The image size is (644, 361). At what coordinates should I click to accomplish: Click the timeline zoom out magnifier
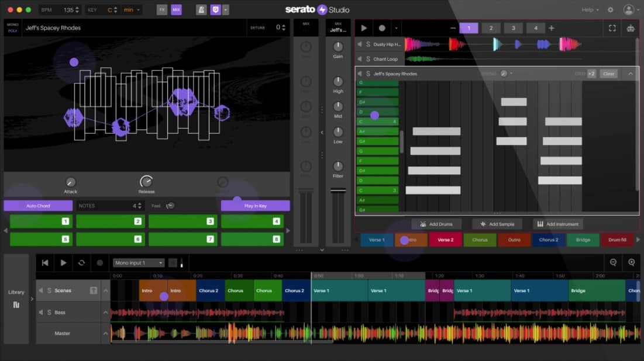click(613, 263)
